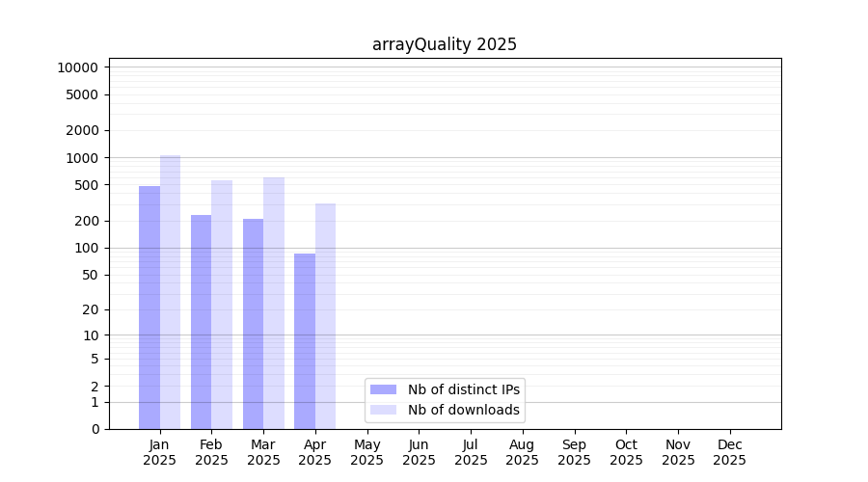Viewport: 868px width, 482px height.
Task: Click the April distinct IPs bar
Action: (305, 341)
